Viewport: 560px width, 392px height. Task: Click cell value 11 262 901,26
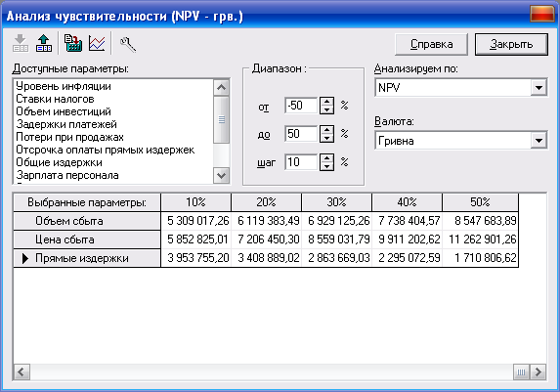click(481, 240)
